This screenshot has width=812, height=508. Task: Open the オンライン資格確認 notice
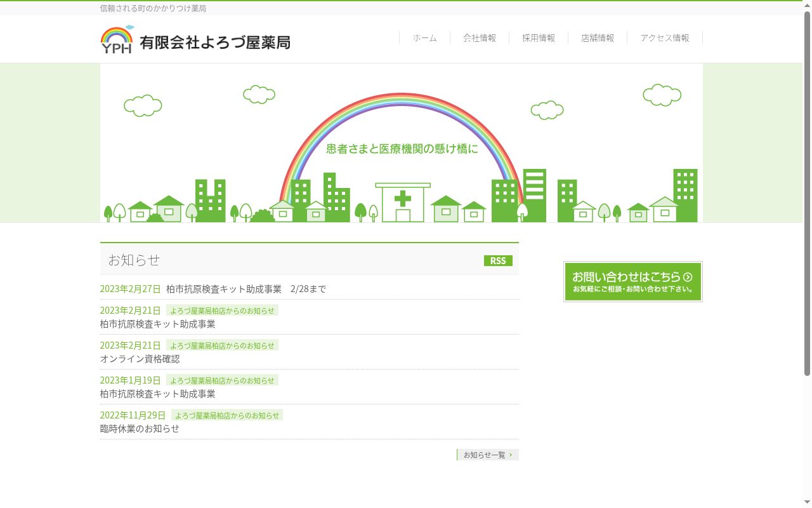(x=140, y=359)
